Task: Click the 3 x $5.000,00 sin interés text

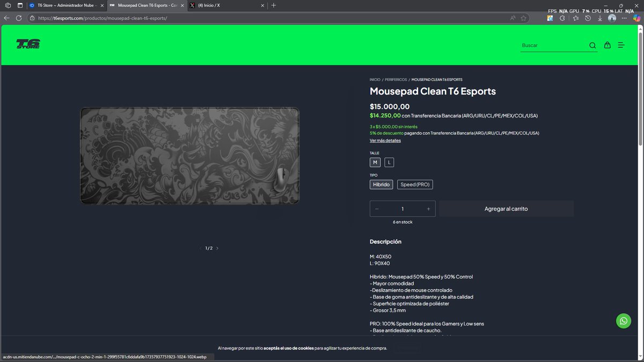Action: pyautogui.click(x=393, y=127)
